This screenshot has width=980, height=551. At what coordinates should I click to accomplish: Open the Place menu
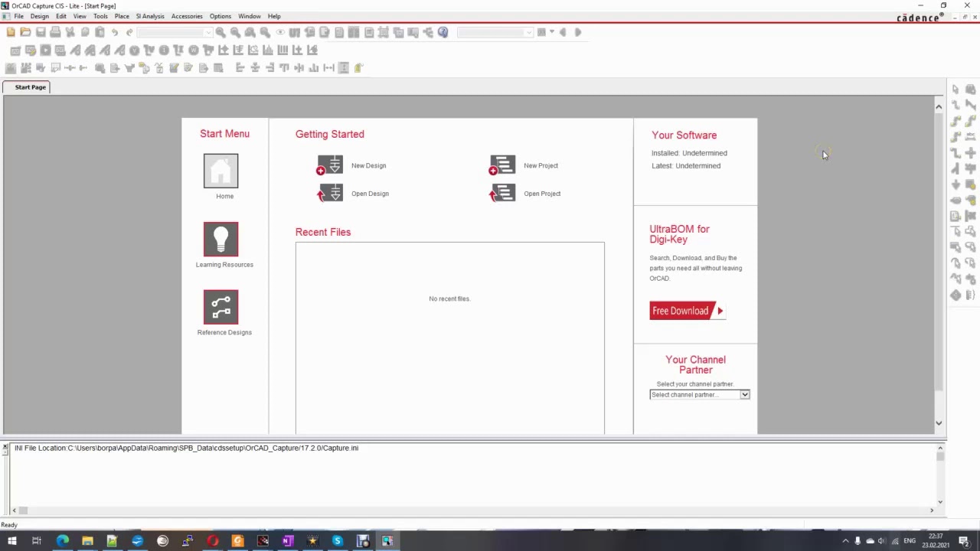click(x=122, y=16)
